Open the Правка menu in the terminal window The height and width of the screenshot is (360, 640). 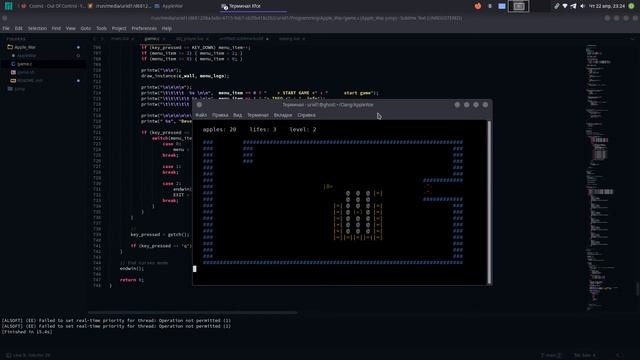tap(220, 115)
